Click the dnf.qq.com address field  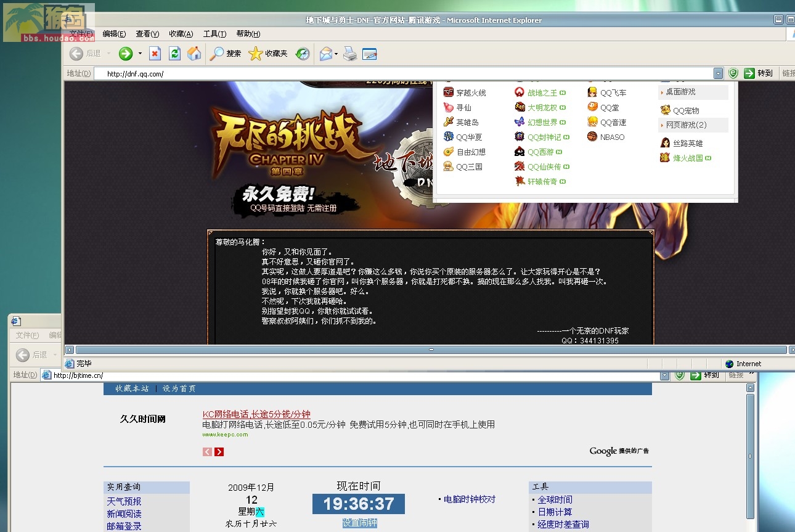point(404,73)
